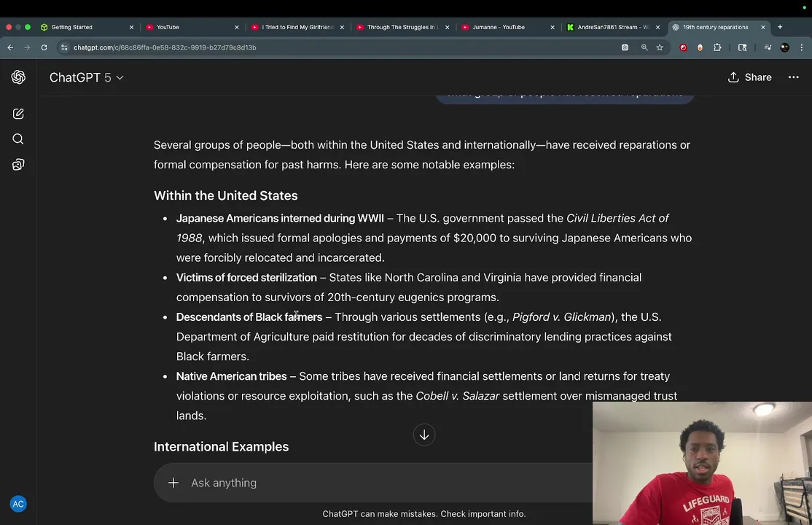Click Native American tribes text
Viewport: 812px width, 525px height.
click(x=232, y=376)
